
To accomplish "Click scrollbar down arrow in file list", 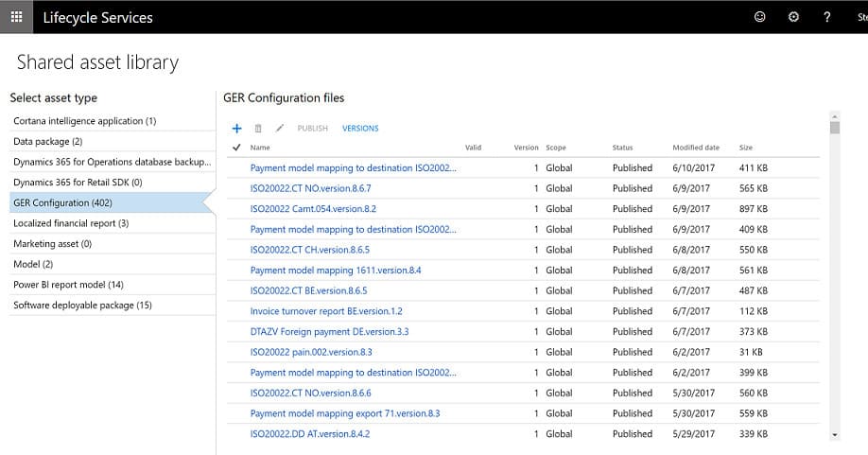I will point(834,433).
